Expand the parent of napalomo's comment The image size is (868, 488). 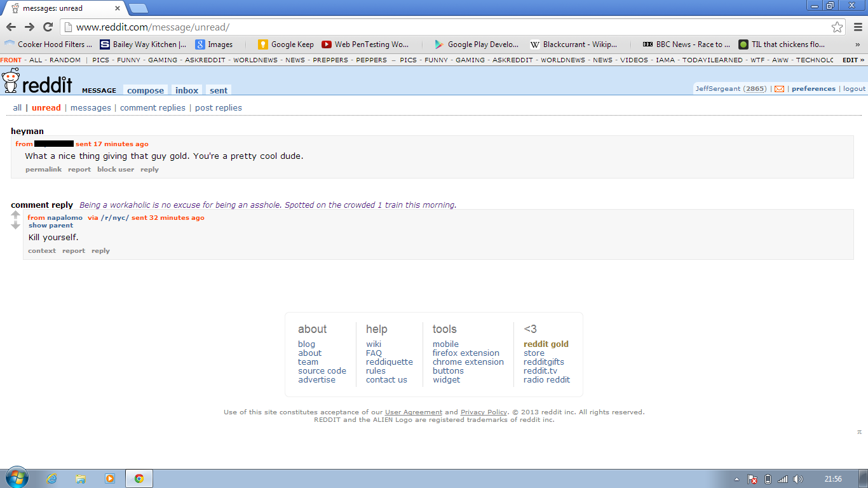50,225
